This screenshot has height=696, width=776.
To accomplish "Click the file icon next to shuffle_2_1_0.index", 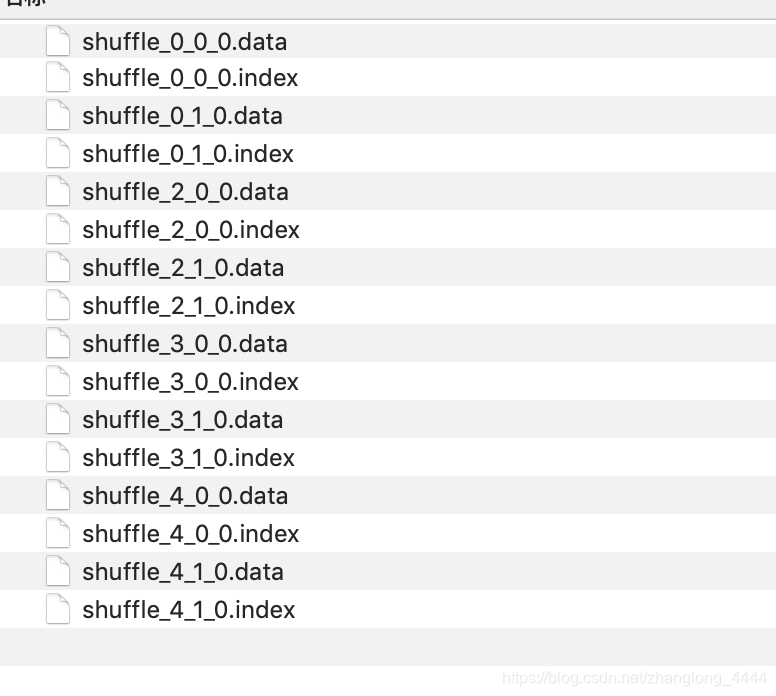I will (58, 305).
